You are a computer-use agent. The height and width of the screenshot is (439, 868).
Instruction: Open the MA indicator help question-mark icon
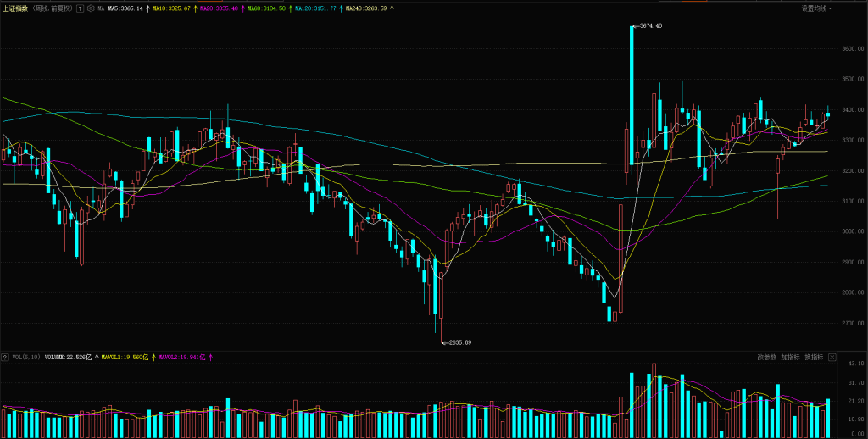click(81, 8)
